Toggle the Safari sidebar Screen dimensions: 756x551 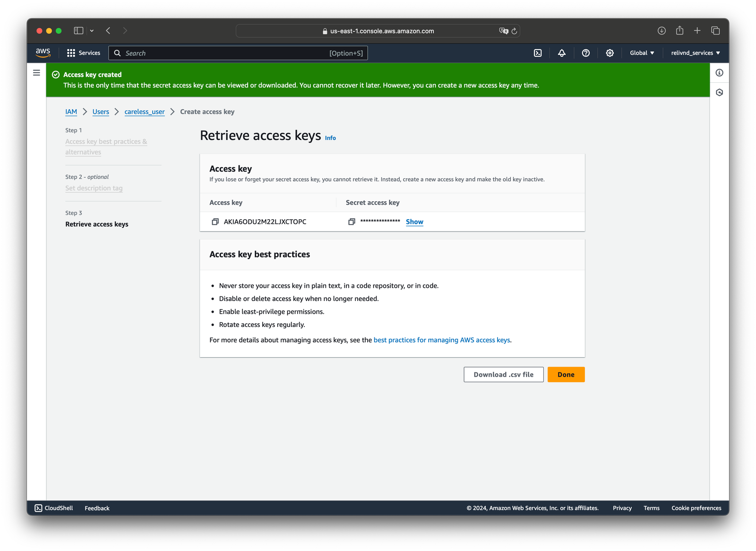pos(78,31)
